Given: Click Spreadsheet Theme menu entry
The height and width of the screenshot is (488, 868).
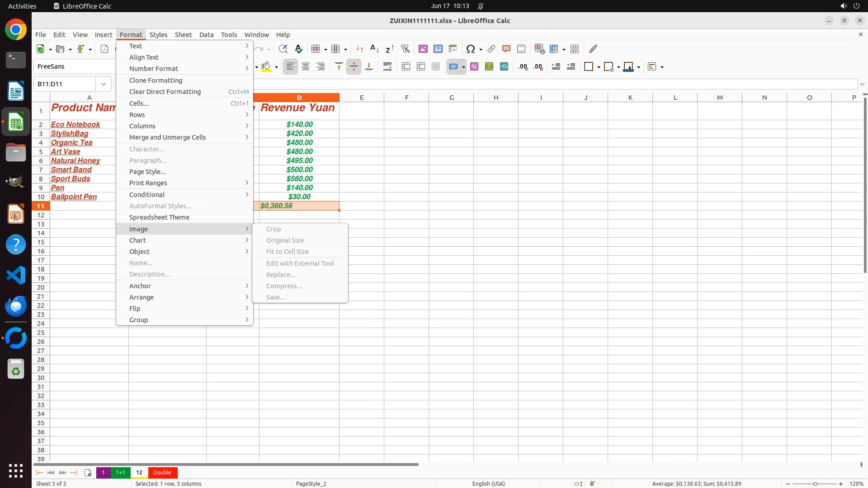Looking at the screenshot, I should [x=159, y=217].
